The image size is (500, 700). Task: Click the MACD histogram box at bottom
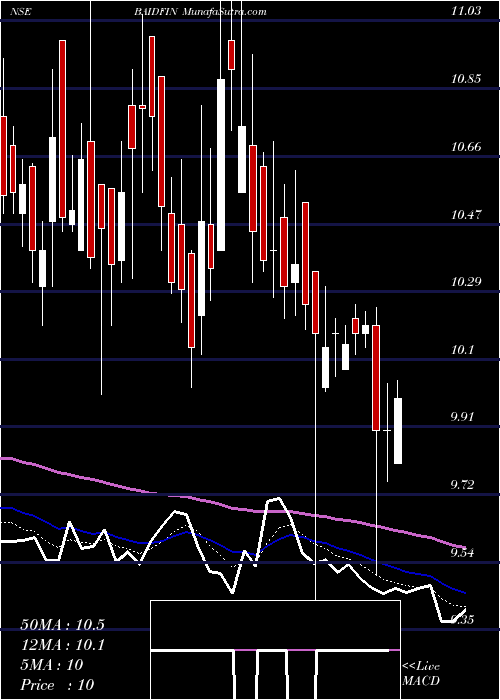[275, 650]
